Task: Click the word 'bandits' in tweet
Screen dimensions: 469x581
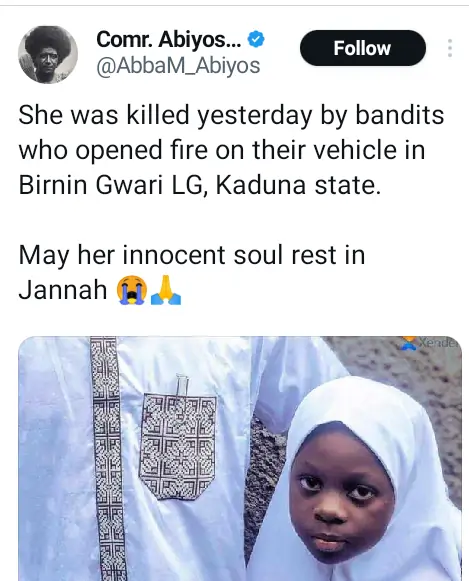Action: point(400,114)
